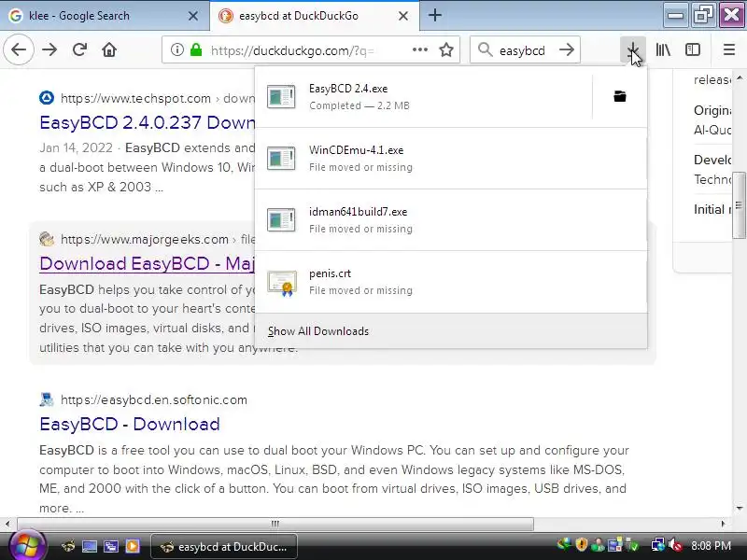Go forward one page

(x=49, y=49)
